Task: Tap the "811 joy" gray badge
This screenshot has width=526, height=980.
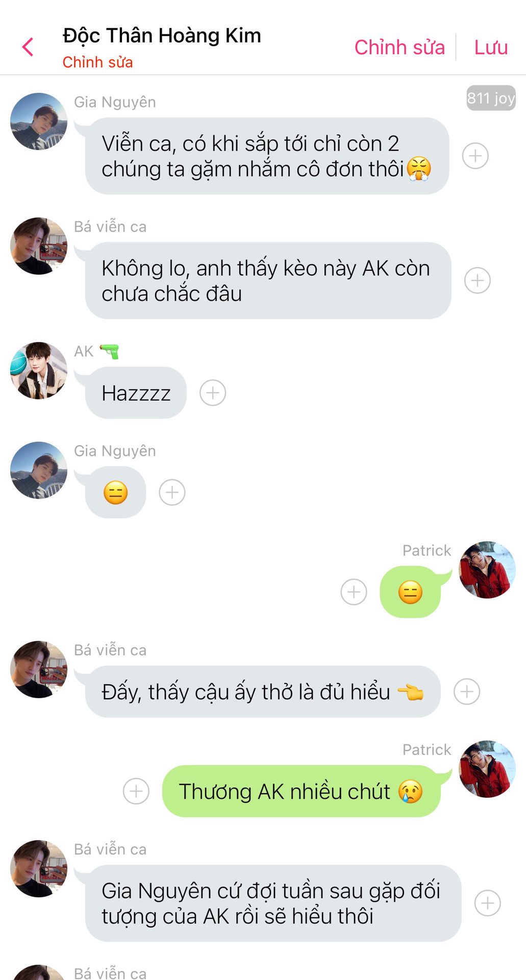Action: click(x=491, y=97)
